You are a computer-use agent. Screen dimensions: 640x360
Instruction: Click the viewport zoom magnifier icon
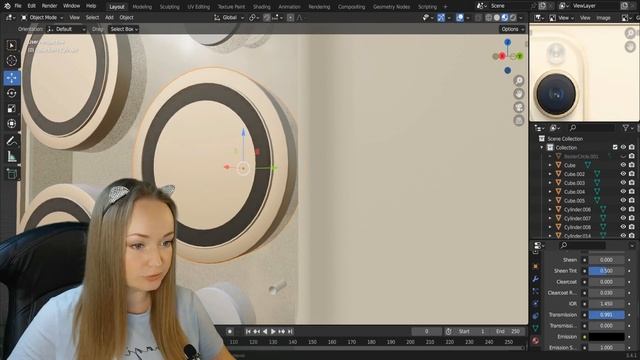[x=519, y=80]
